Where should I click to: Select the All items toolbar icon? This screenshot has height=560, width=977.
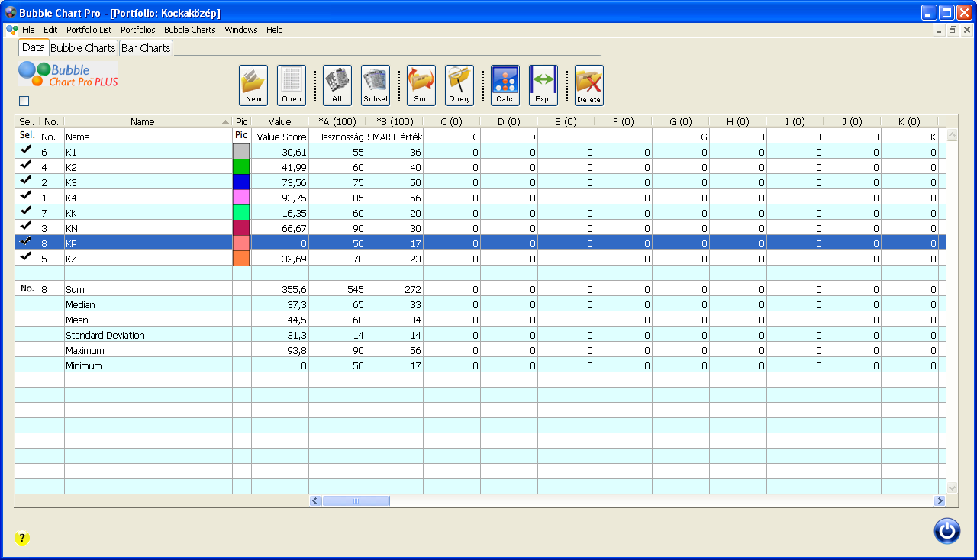[337, 85]
